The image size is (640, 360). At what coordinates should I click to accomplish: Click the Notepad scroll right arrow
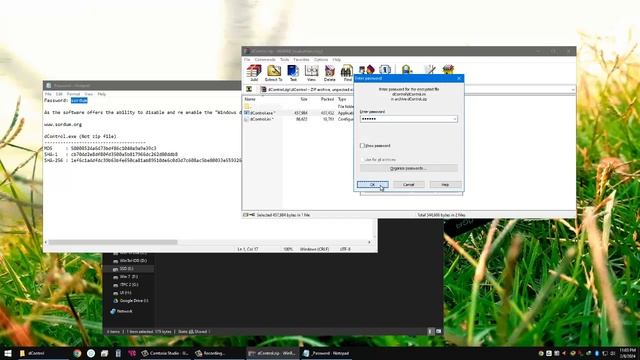[x=369, y=242]
